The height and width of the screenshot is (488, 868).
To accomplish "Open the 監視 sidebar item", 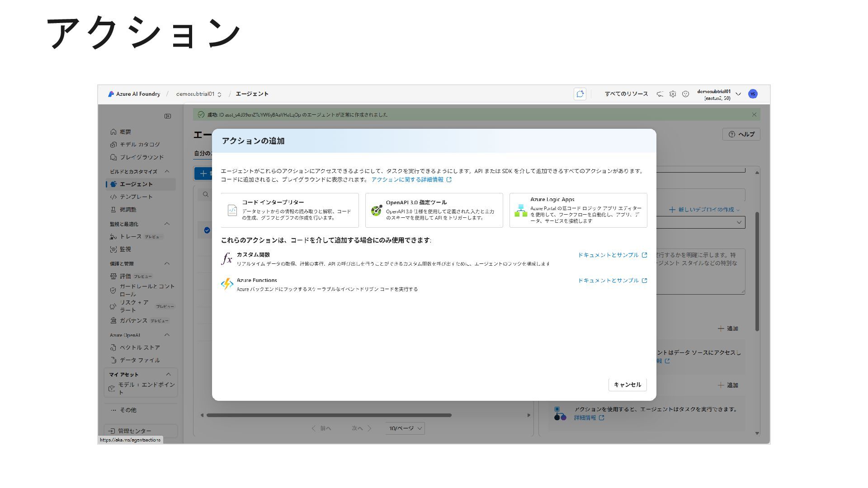I will pos(140,249).
